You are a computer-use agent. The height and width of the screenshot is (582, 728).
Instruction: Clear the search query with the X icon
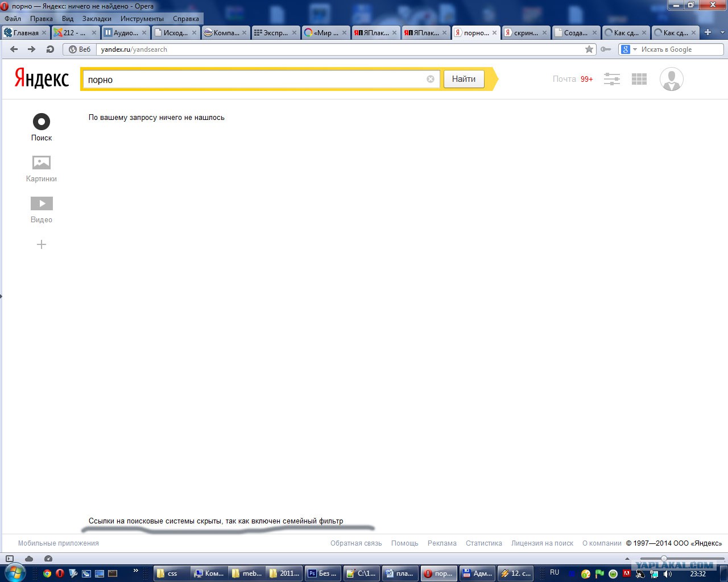point(431,79)
